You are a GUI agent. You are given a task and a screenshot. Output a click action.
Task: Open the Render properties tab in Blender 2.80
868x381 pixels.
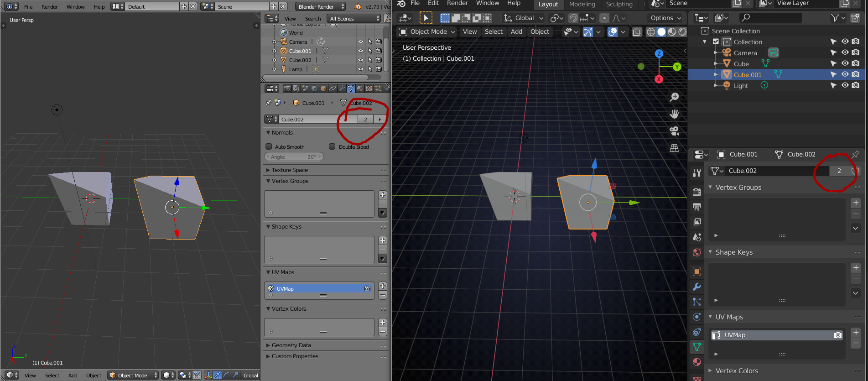pyautogui.click(x=696, y=192)
